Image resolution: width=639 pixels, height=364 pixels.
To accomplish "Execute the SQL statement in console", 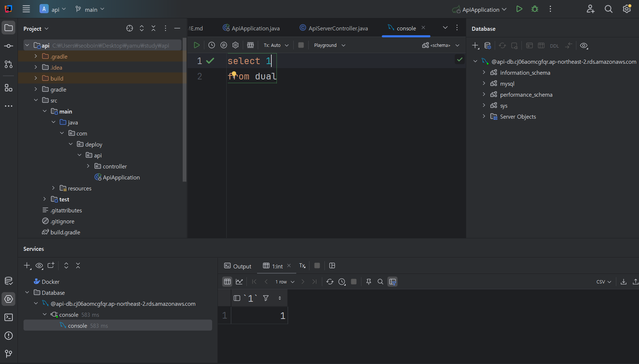I will [197, 45].
